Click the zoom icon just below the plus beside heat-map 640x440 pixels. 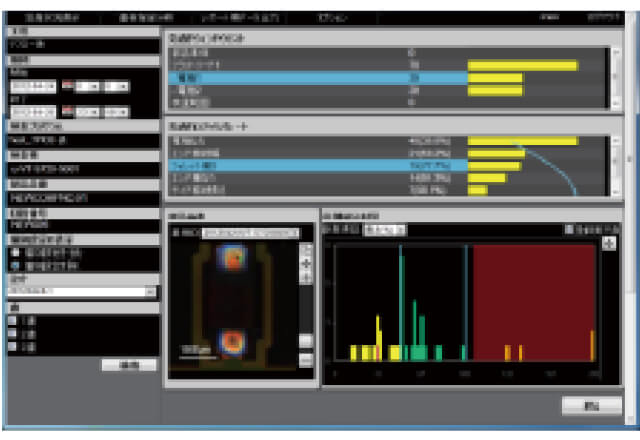point(306,278)
